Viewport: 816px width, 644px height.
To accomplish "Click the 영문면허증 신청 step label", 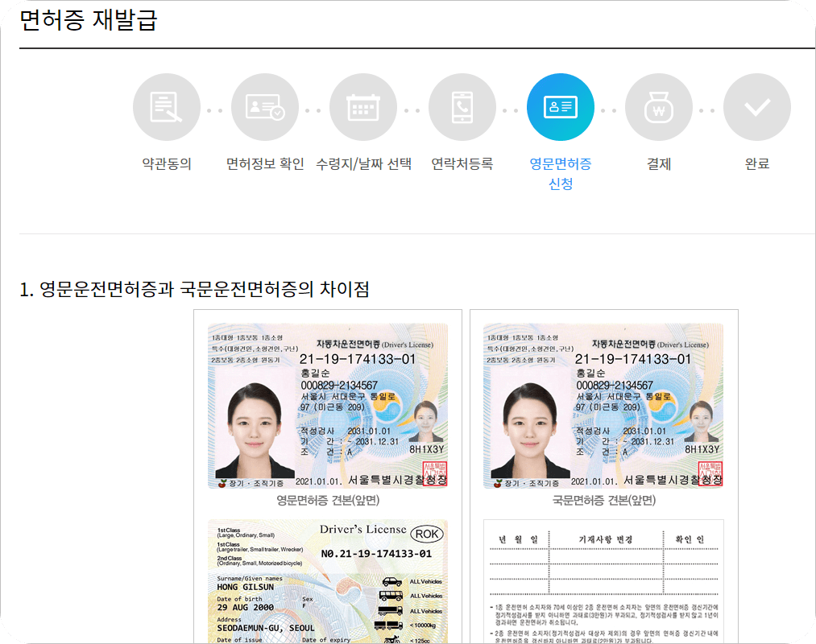I will point(561,174).
